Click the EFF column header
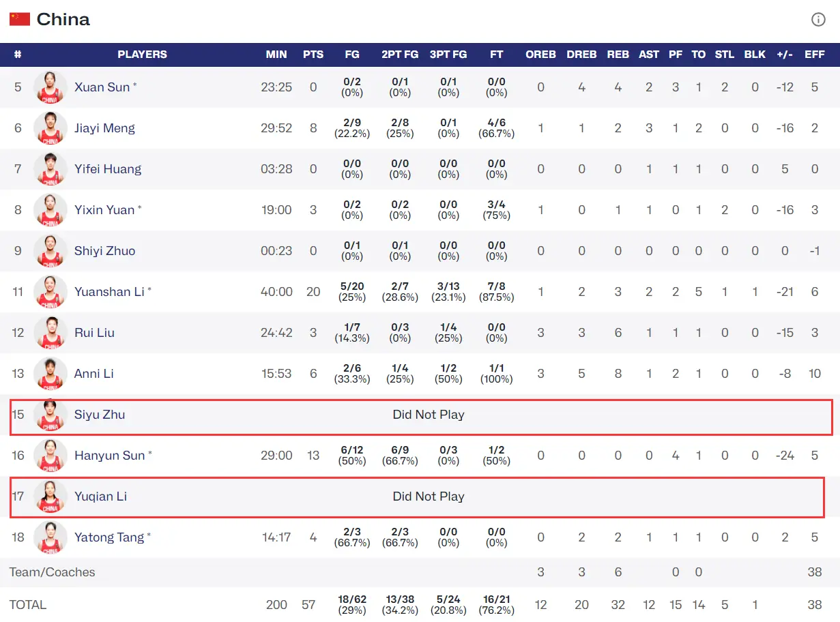The image size is (840, 622). [x=815, y=55]
